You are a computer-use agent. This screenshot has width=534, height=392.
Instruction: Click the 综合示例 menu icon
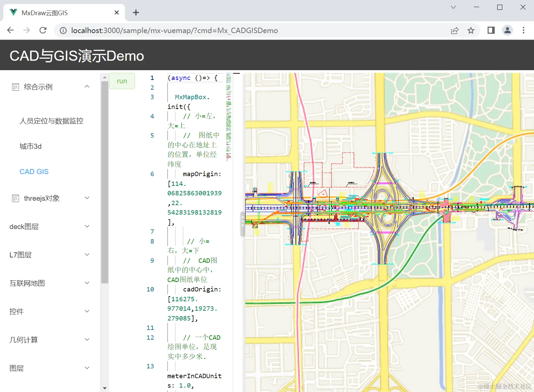point(16,87)
